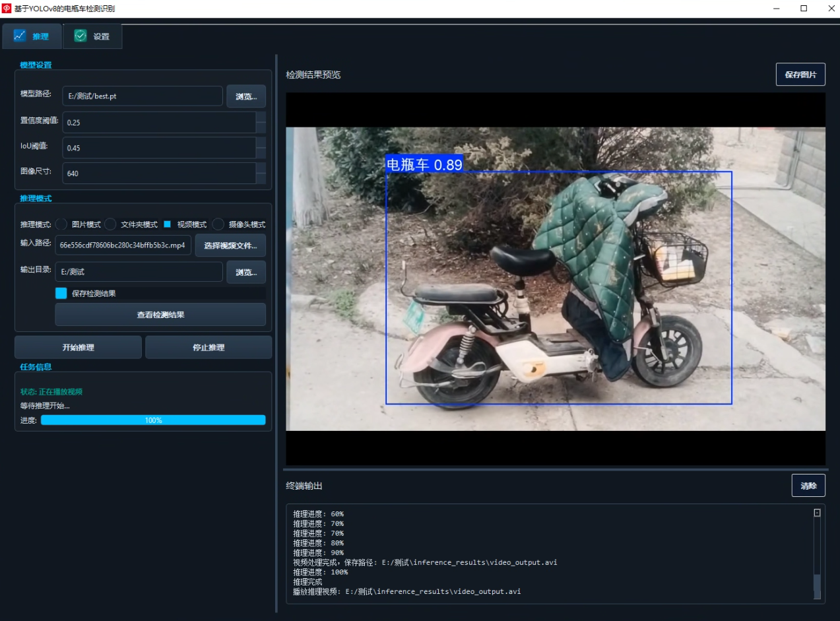
Task: Switch to the 推理 tab
Action: click(32, 36)
